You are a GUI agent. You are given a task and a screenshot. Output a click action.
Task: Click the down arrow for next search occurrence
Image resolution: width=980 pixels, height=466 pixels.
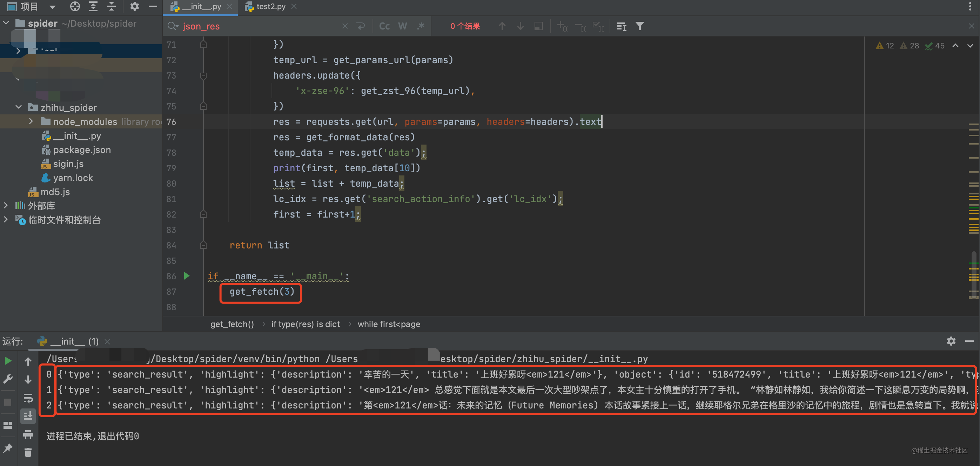pyautogui.click(x=520, y=26)
